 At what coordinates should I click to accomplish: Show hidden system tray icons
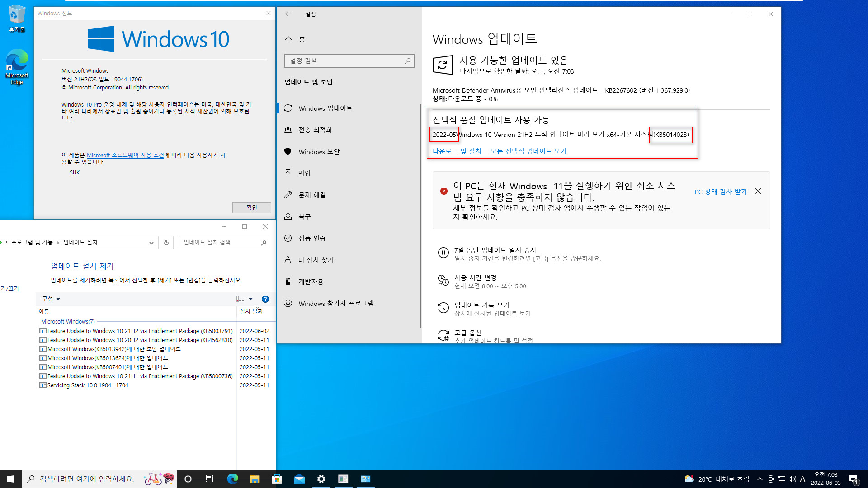[759, 479]
